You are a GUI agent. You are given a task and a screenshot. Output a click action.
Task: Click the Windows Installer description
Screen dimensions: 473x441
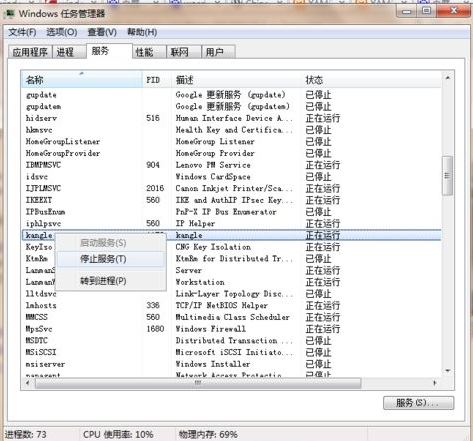point(213,364)
